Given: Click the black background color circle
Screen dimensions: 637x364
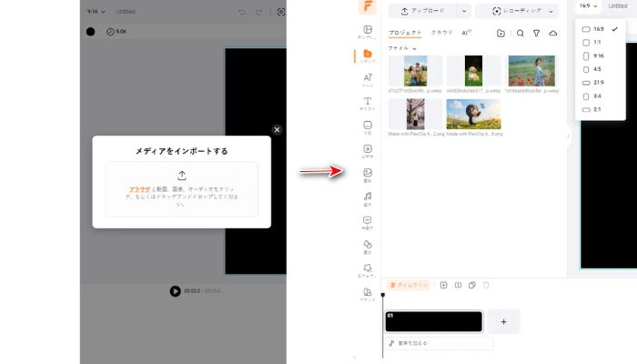Looking at the screenshot, I should [91, 31].
